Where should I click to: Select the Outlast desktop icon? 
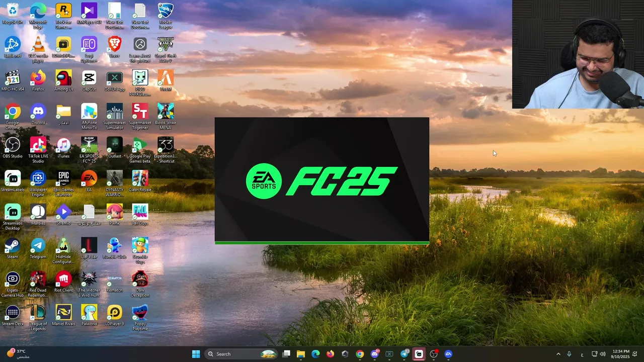(x=115, y=148)
